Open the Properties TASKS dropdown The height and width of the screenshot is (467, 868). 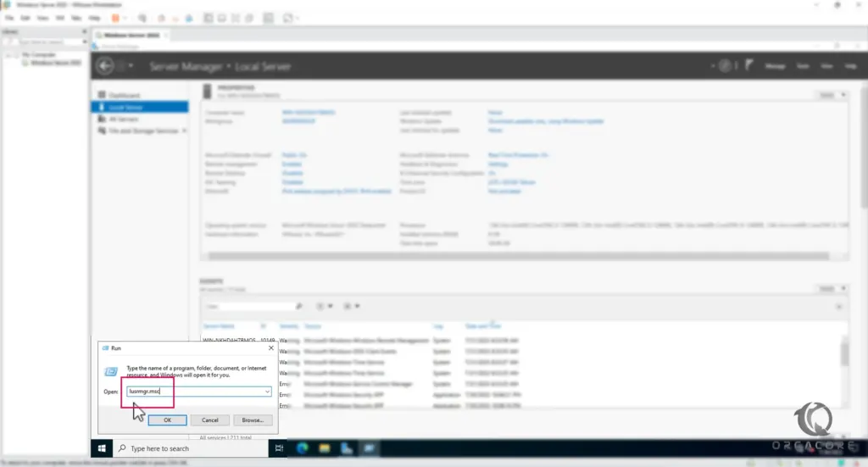[832, 95]
